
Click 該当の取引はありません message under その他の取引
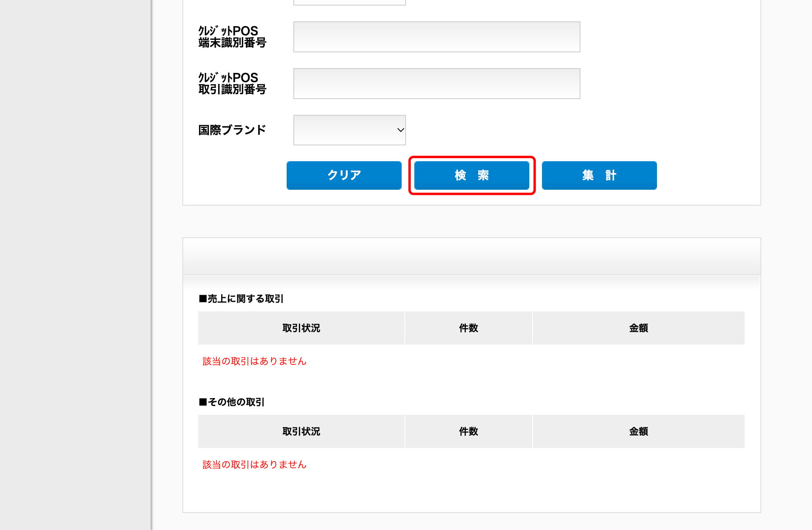click(x=255, y=465)
